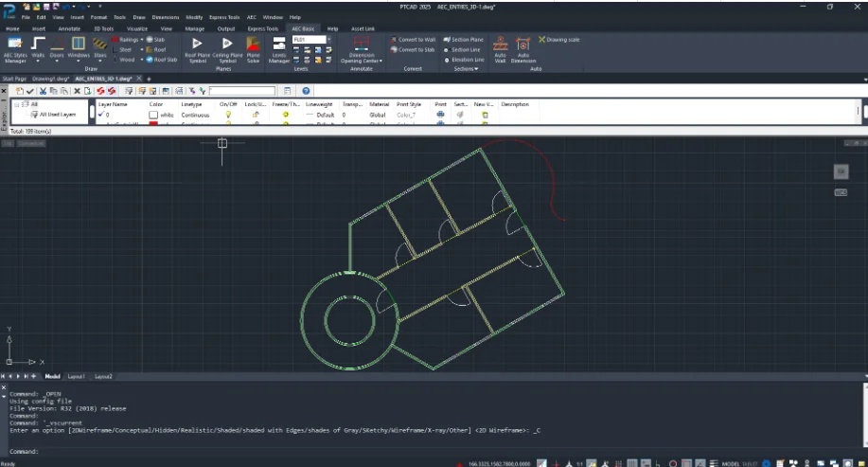Switch to the Asset Link ribbon tab
Screen dimensions: 868x467
(x=363, y=28)
